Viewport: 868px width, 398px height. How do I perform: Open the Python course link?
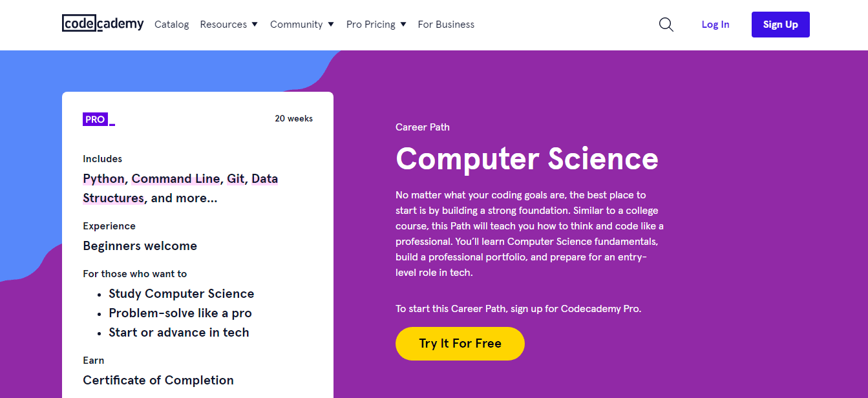click(103, 178)
